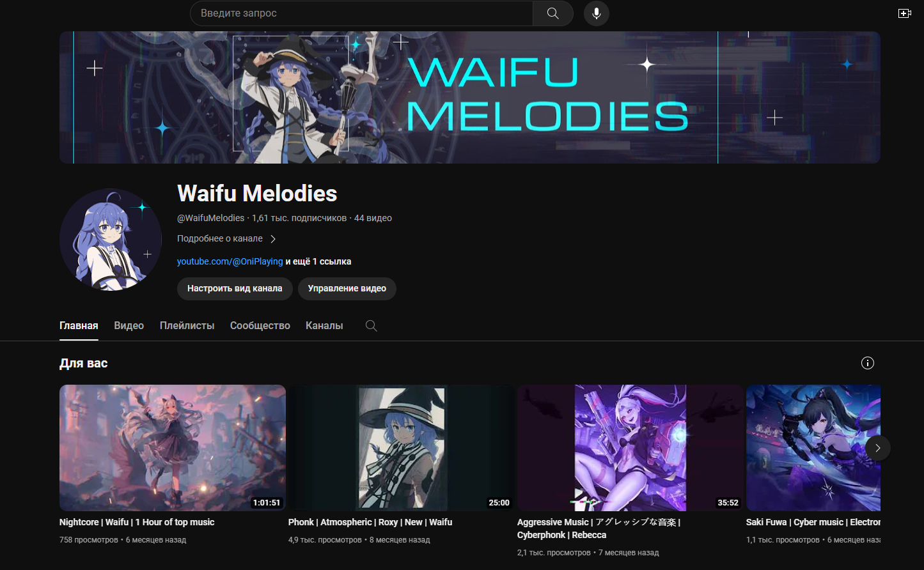Play the Nightcore 1 Hour video thumbnail
924x570 pixels.
coord(173,447)
